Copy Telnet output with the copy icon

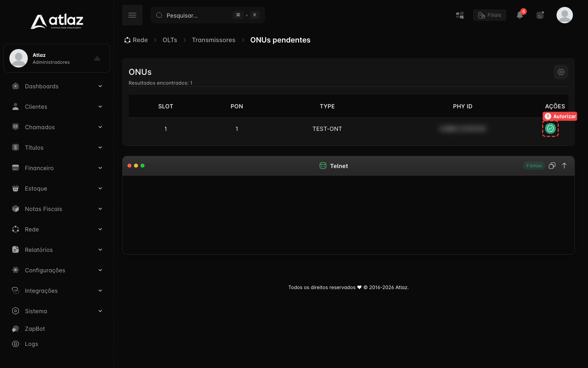[552, 166]
